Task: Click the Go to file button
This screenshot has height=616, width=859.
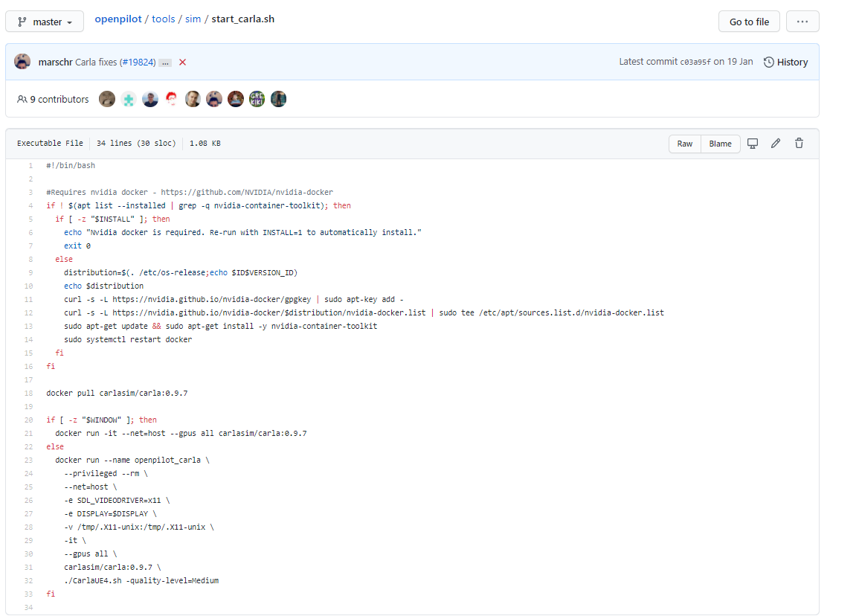Action: (x=749, y=22)
